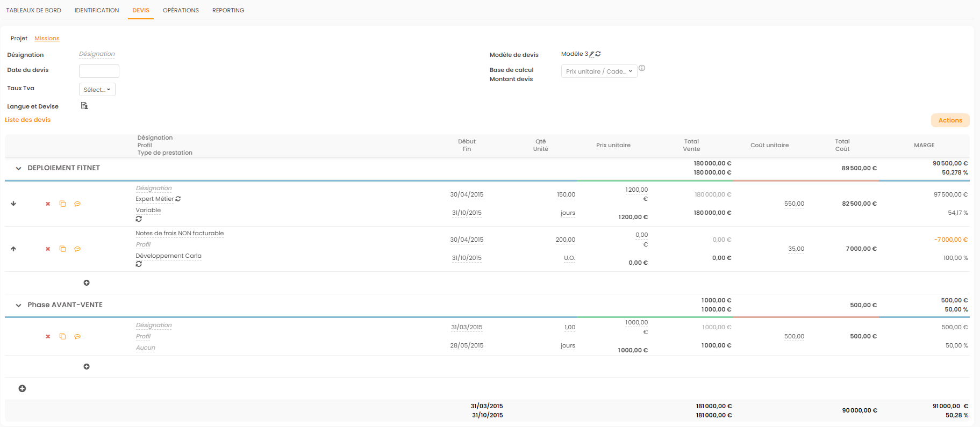Open the Taux Tva dropdown
Image resolution: width=980 pixels, height=427 pixels.
click(x=97, y=90)
